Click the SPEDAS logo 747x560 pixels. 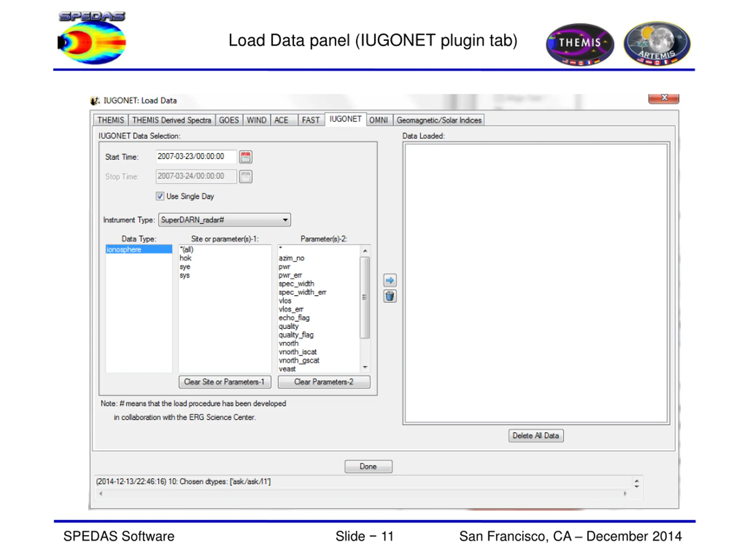[92, 38]
